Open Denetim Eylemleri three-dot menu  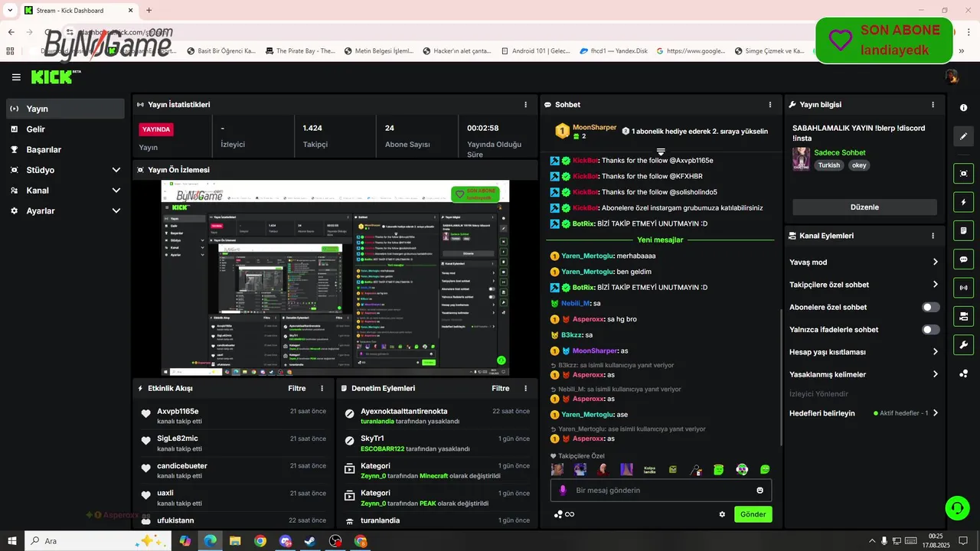pos(525,389)
